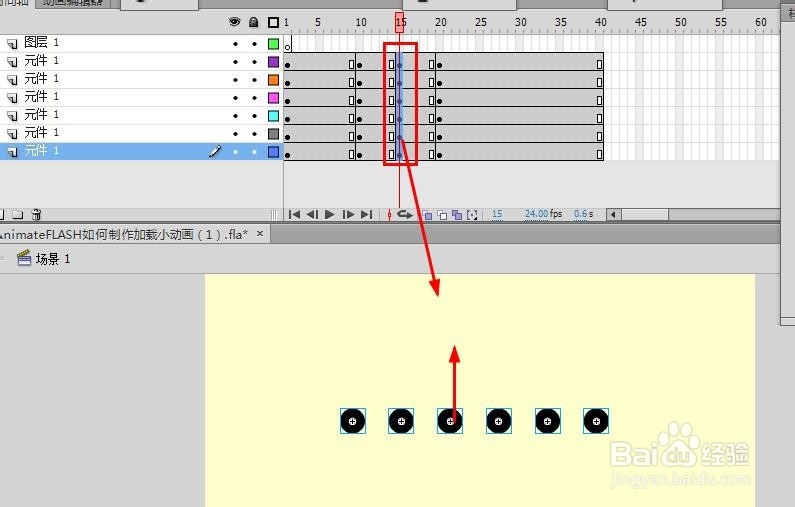This screenshot has height=507, width=795.
Task: Click the purple layer outline swatch
Action: [x=273, y=62]
